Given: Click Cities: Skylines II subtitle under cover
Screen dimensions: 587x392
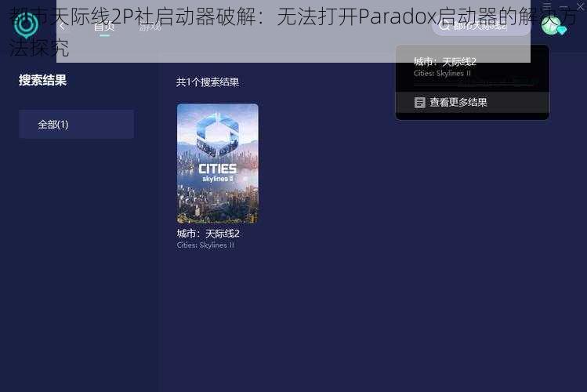Looking at the screenshot, I should tap(205, 245).
